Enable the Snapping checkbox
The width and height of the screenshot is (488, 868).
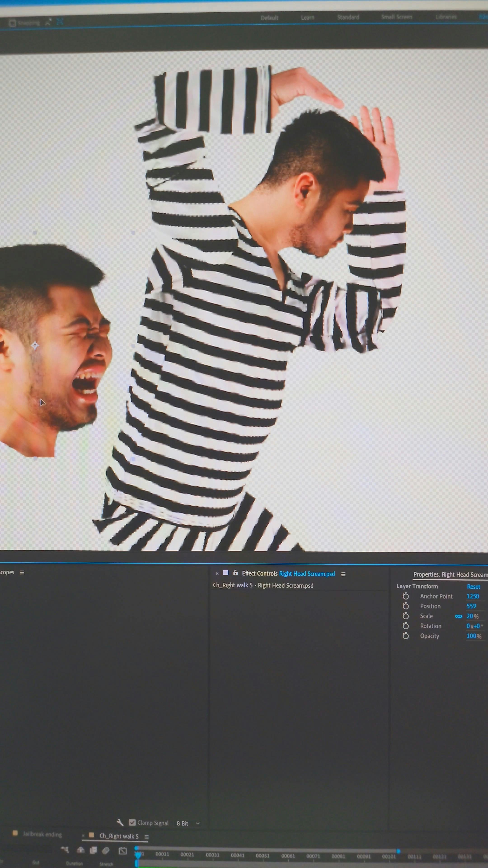coord(12,23)
